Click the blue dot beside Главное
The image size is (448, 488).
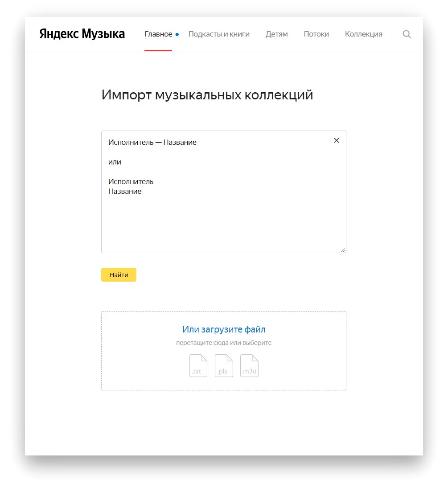tap(177, 35)
